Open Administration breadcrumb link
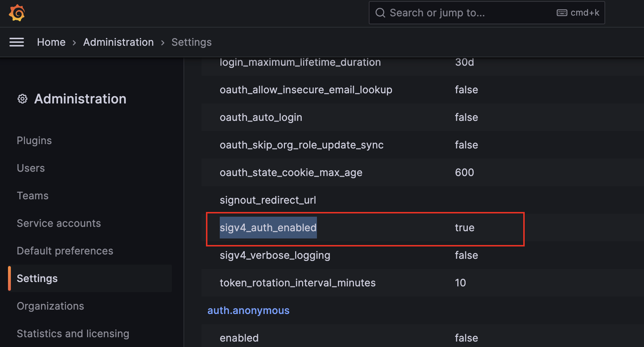 pyautogui.click(x=118, y=42)
